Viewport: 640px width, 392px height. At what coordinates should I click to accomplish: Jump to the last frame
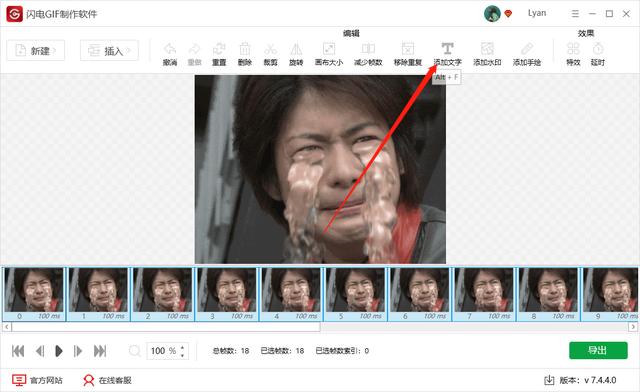100,351
